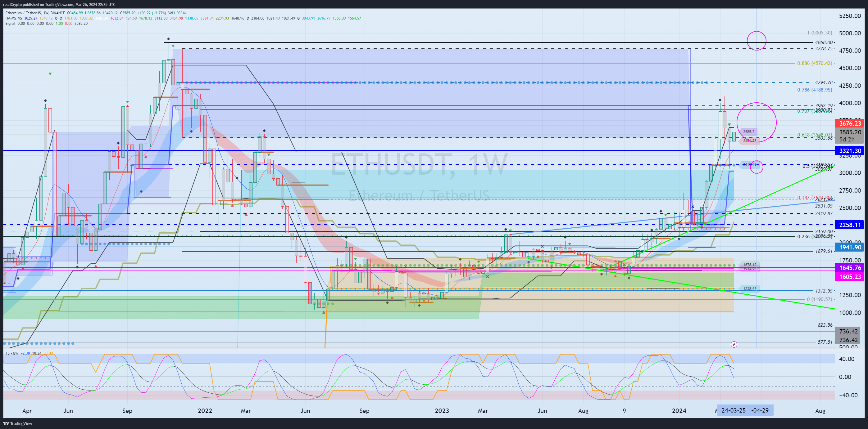Click the 1312.55 line label
868x429 pixels.
tap(824, 291)
